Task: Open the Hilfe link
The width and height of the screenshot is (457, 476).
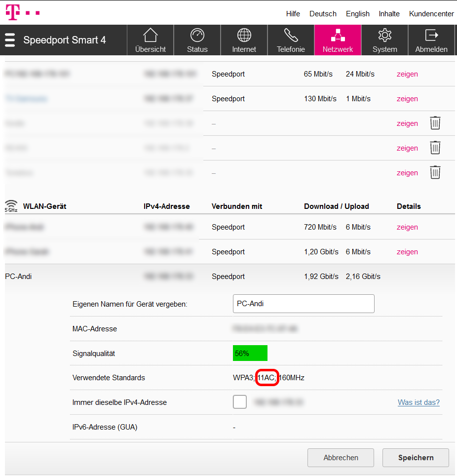Action: (x=293, y=14)
